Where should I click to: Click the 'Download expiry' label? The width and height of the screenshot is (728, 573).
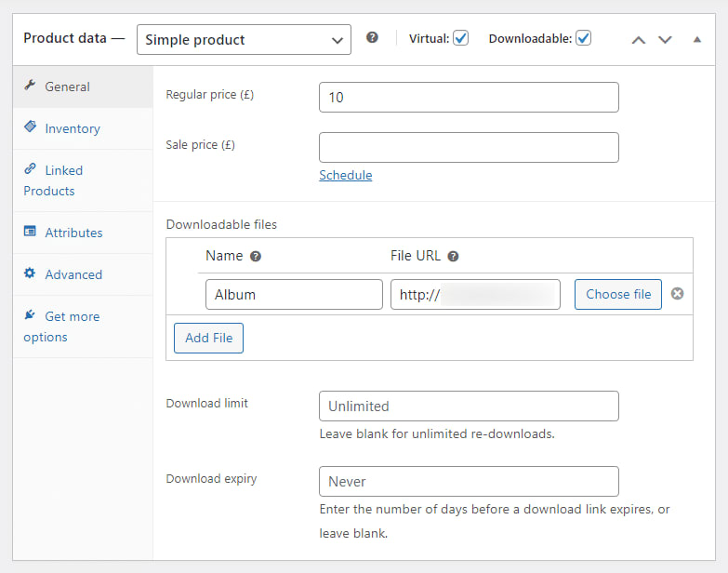pos(211,479)
